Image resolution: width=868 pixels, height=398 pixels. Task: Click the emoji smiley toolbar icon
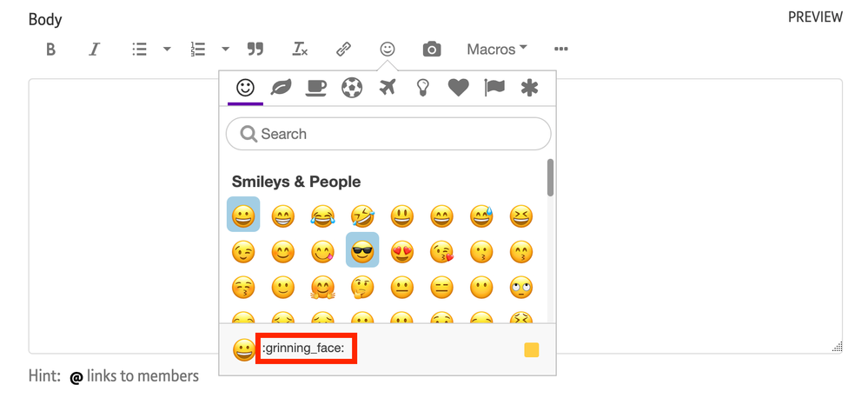[388, 50]
